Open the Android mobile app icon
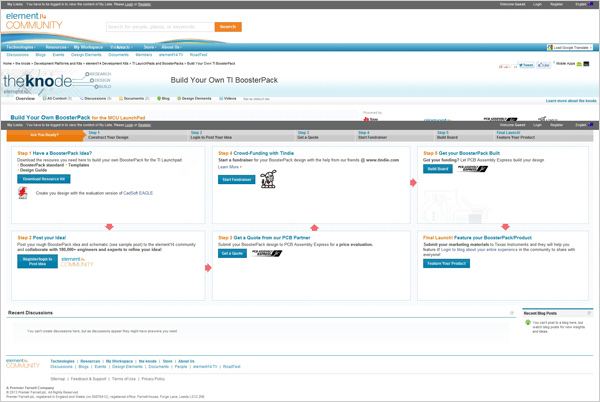600x402 pixels. (x=579, y=64)
